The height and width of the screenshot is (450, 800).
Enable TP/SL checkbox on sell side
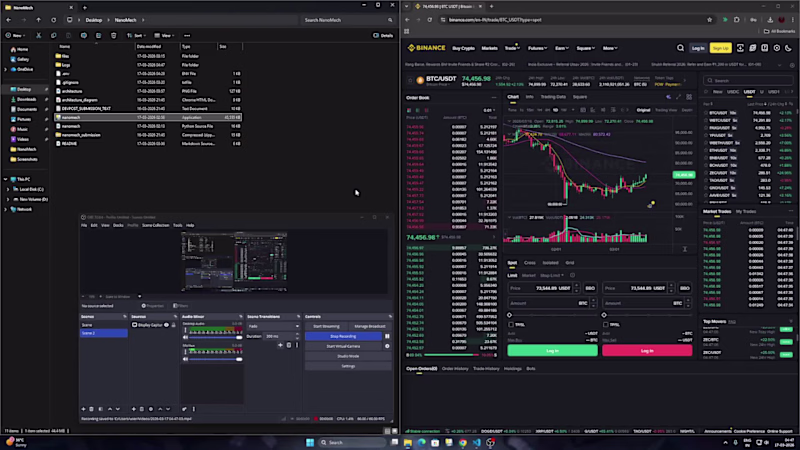click(x=606, y=324)
